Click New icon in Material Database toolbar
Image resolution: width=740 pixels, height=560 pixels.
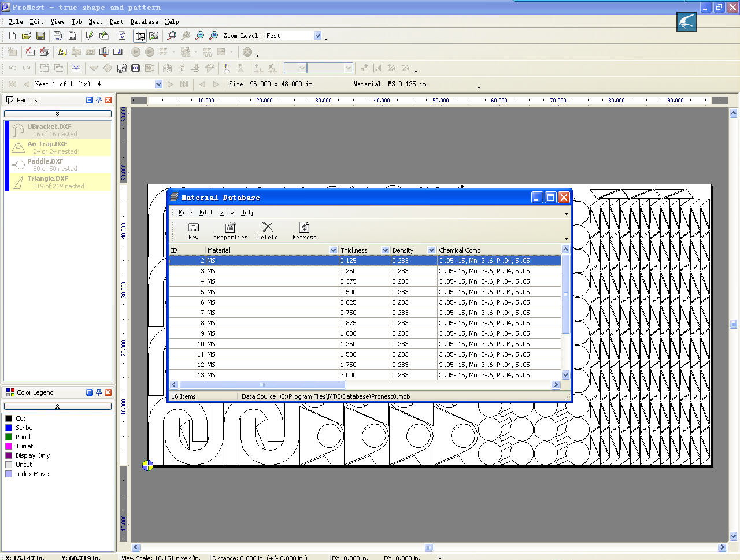(x=194, y=231)
